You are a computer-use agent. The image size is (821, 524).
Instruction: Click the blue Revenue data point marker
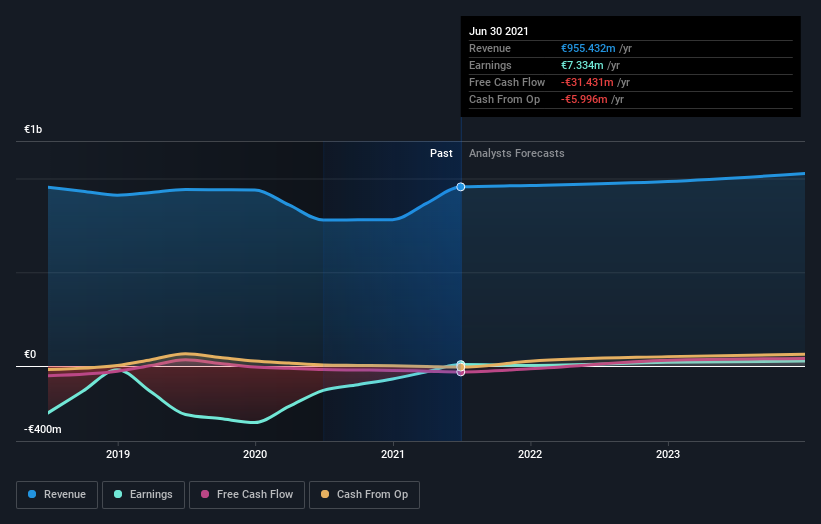[461, 187]
